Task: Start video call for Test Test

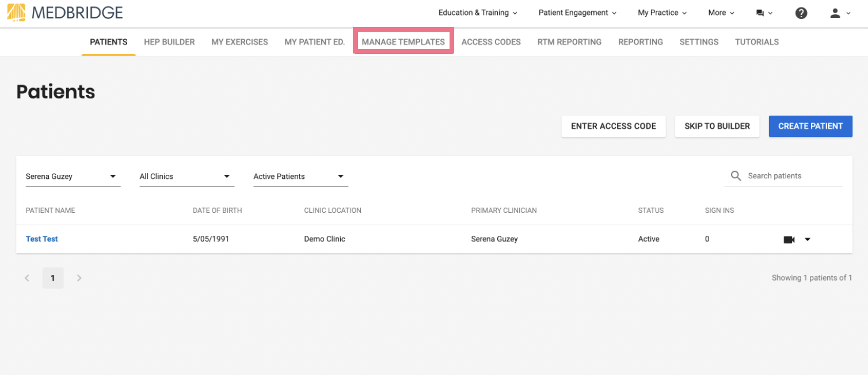Action: pos(789,239)
